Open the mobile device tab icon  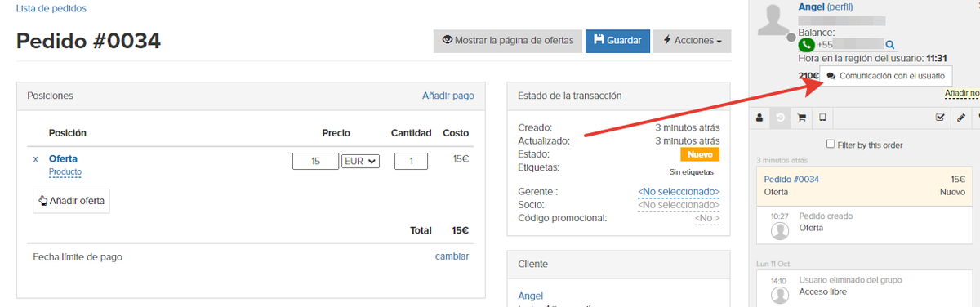(822, 118)
